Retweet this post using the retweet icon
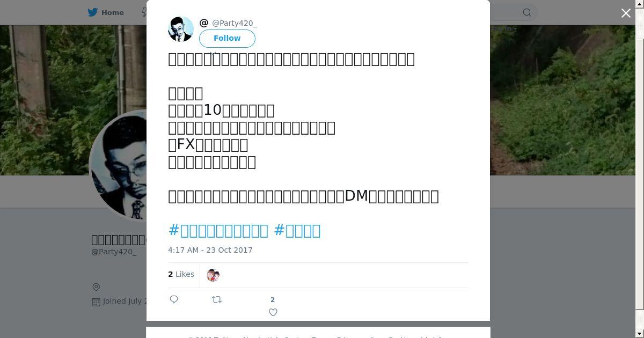This screenshot has height=338, width=644. click(217, 299)
